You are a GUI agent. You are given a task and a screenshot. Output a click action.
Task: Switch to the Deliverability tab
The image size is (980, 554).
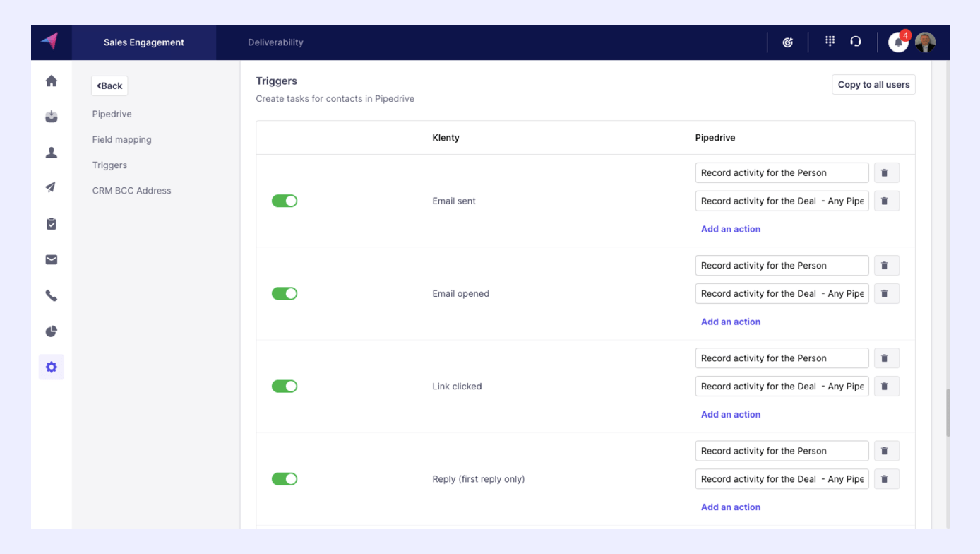pyautogui.click(x=275, y=42)
